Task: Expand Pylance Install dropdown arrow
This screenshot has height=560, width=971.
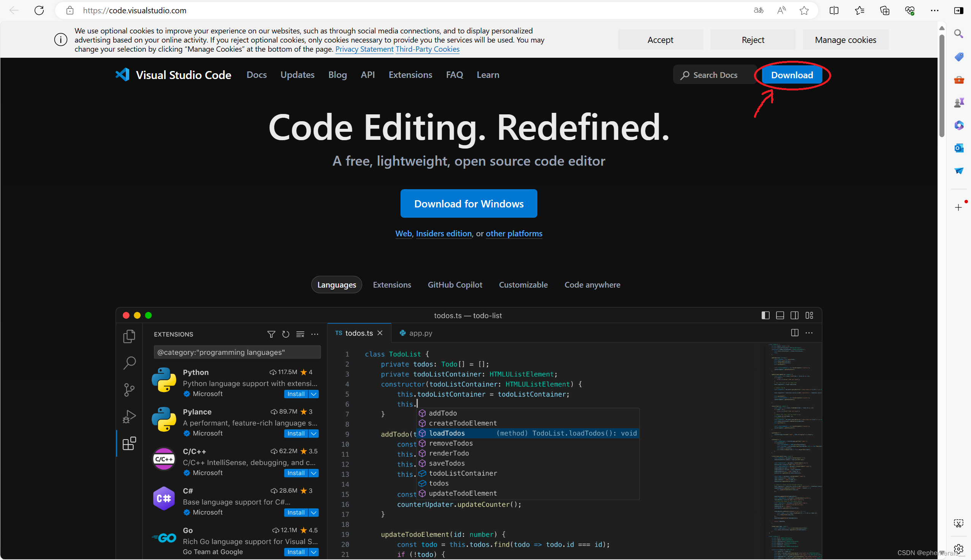Action: point(314,433)
